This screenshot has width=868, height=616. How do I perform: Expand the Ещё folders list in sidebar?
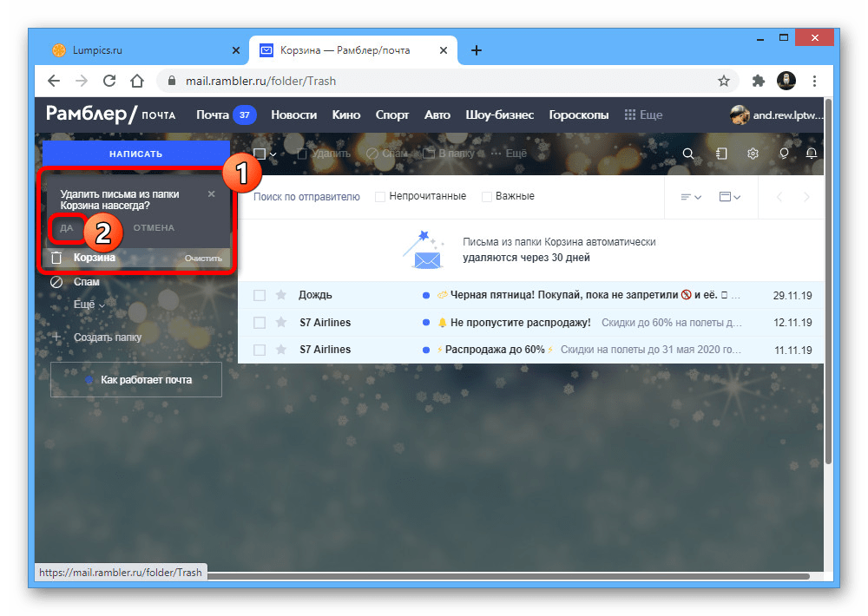pos(89,305)
